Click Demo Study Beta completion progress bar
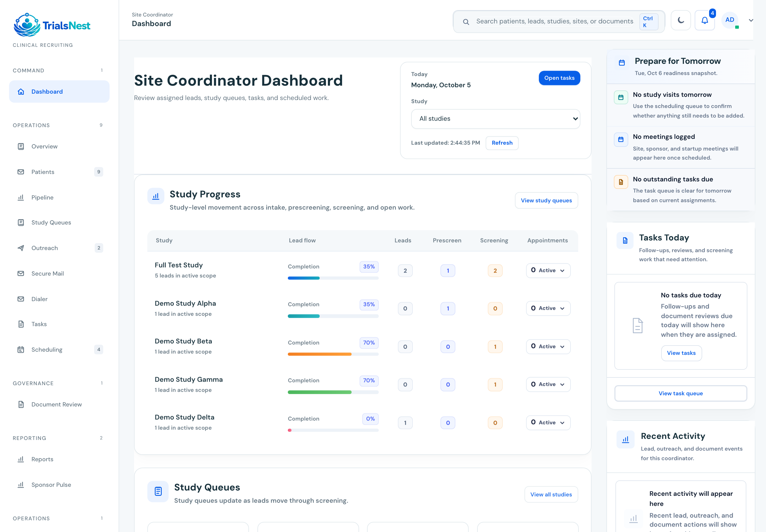Viewport: 766px width, 532px height. pos(333,354)
